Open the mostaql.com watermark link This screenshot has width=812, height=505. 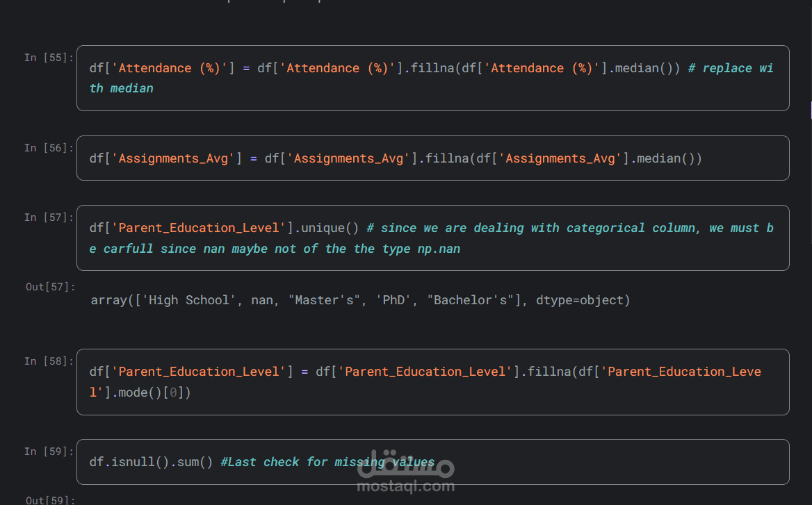pos(405,486)
